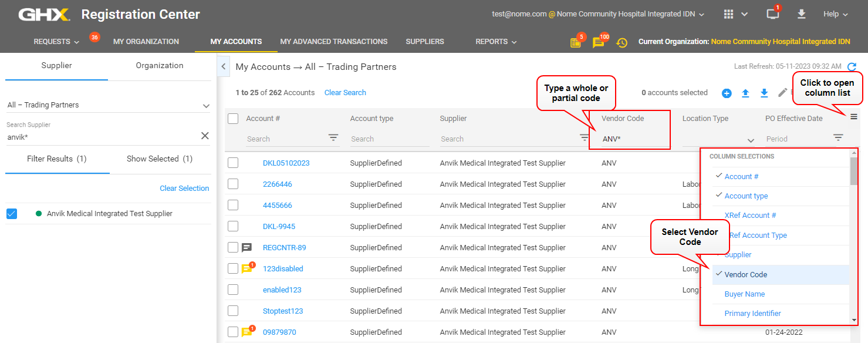Click the history clock icon
This screenshot has height=343, width=868.
[622, 42]
